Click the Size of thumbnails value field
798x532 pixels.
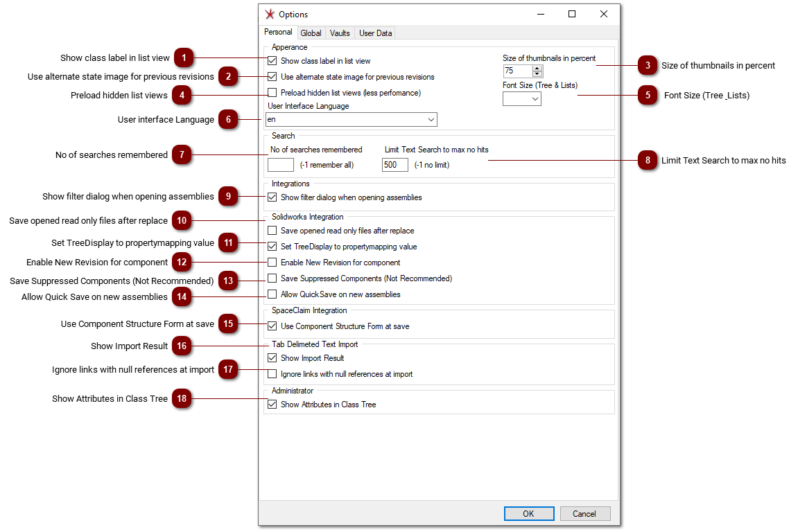click(x=518, y=71)
